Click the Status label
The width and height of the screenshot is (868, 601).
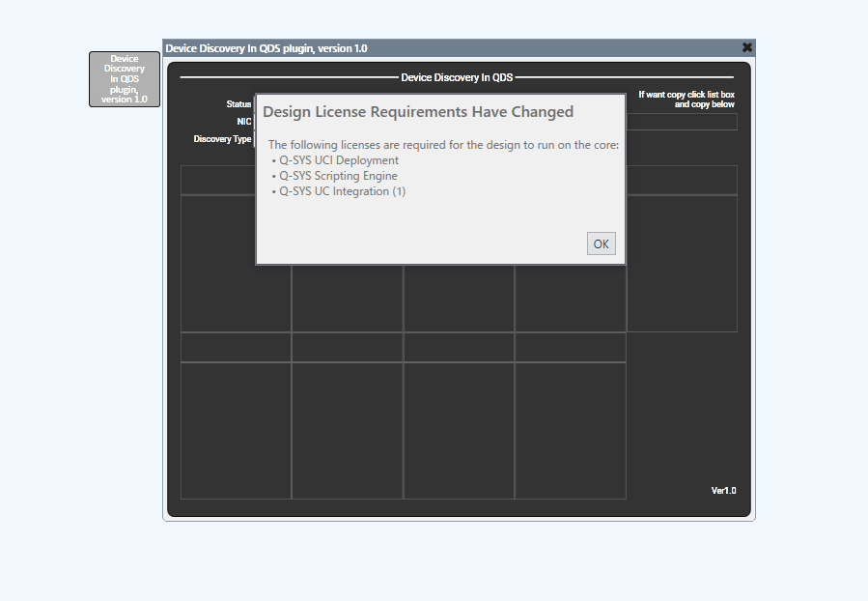pos(238,104)
